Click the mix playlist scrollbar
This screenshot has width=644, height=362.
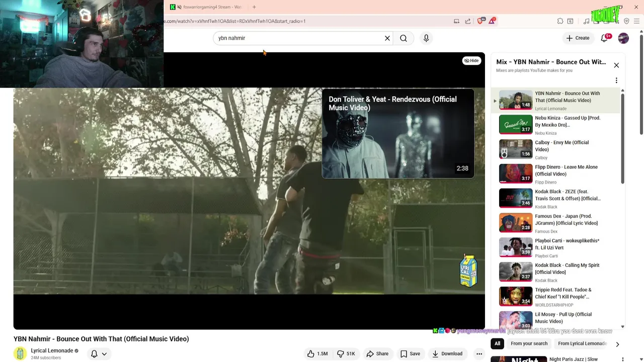622,138
